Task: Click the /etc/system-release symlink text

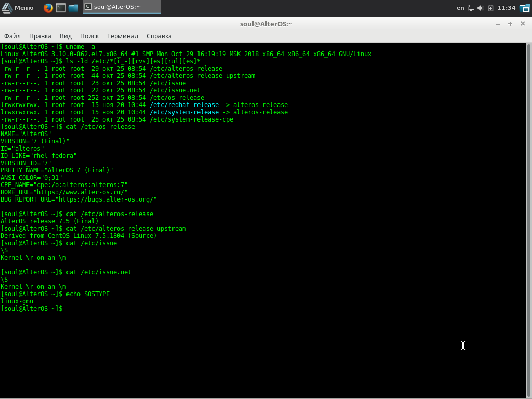Action: [x=184, y=112]
